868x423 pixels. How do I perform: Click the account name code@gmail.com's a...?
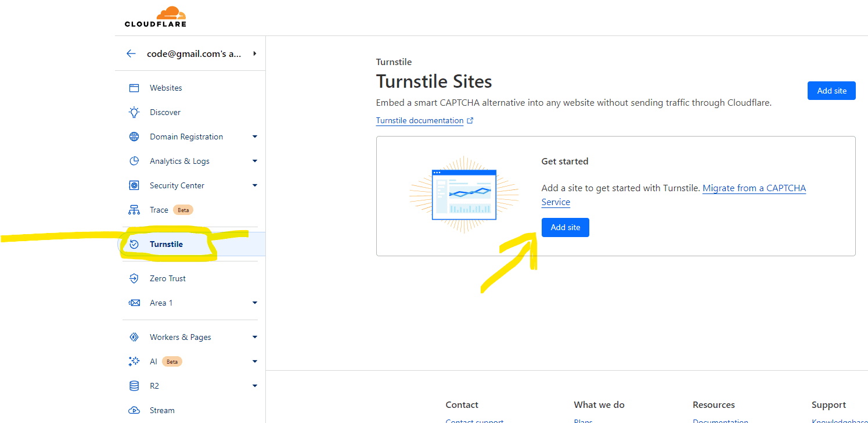click(194, 53)
